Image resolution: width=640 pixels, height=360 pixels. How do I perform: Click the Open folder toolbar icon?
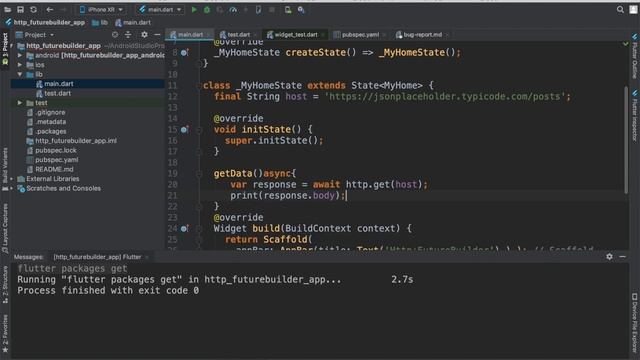point(7,9)
